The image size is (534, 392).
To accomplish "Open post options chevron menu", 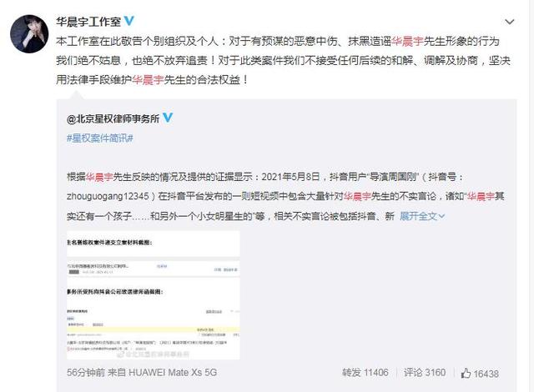I will [510, 23].
